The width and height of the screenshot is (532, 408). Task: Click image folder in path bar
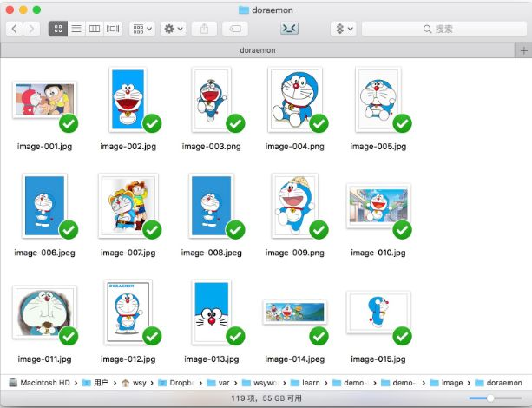tap(446, 383)
